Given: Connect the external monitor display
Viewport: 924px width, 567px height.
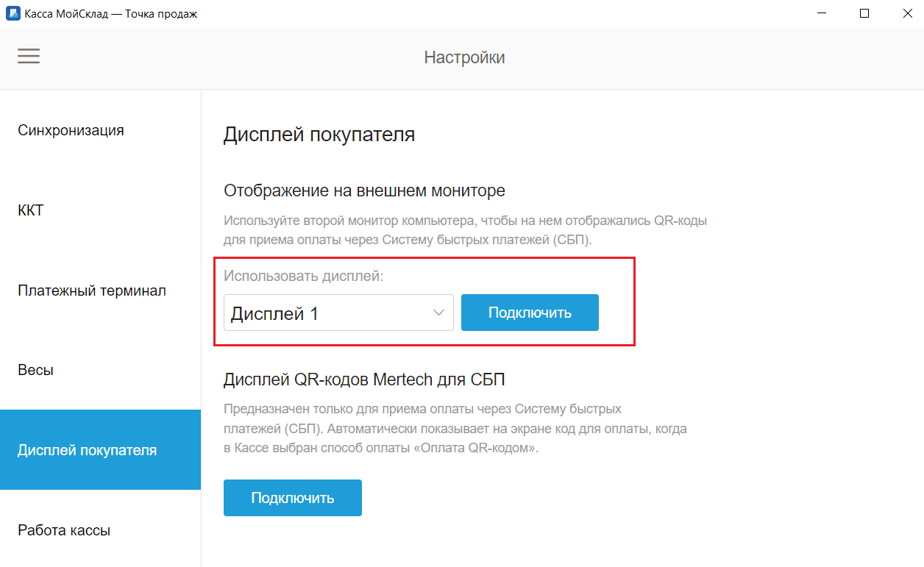Looking at the screenshot, I should coord(530,312).
